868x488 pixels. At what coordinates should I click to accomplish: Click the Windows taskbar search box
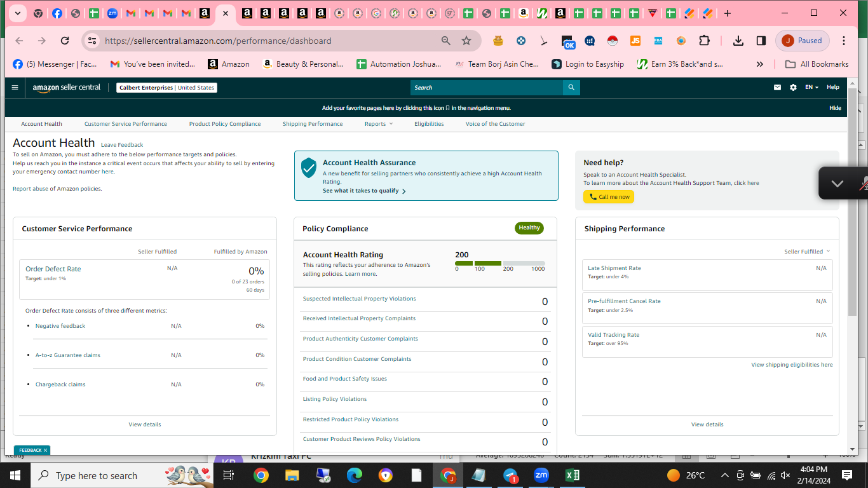(123, 475)
